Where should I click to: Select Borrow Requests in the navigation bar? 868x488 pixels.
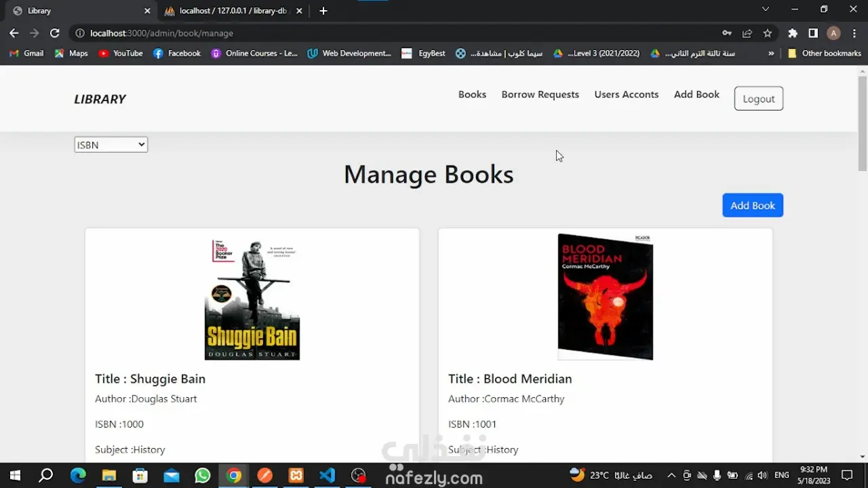(x=540, y=94)
